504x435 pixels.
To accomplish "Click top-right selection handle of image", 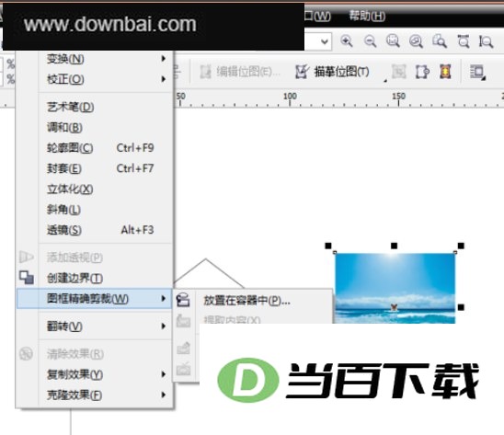I will click(x=461, y=246).
